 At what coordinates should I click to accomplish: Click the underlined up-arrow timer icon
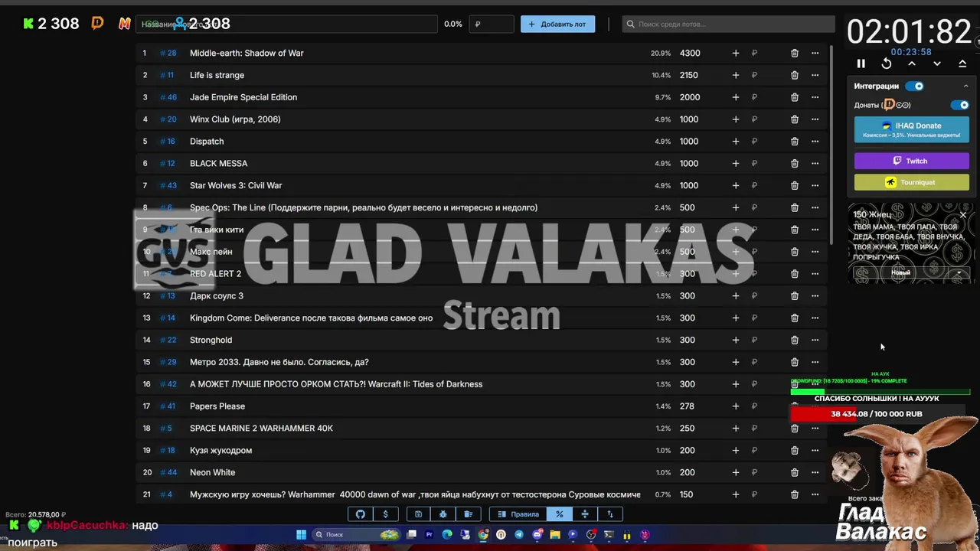point(962,64)
